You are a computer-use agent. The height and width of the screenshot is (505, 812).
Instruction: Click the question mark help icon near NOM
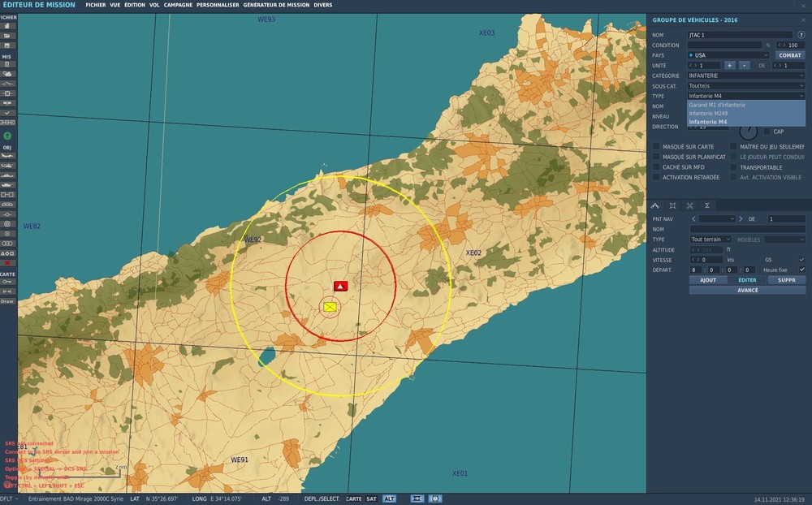(x=801, y=35)
